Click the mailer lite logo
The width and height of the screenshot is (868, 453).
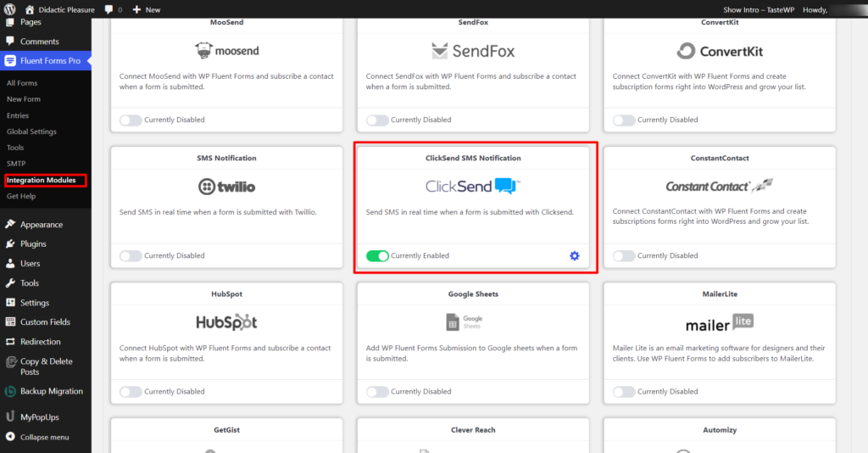click(719, 322)
